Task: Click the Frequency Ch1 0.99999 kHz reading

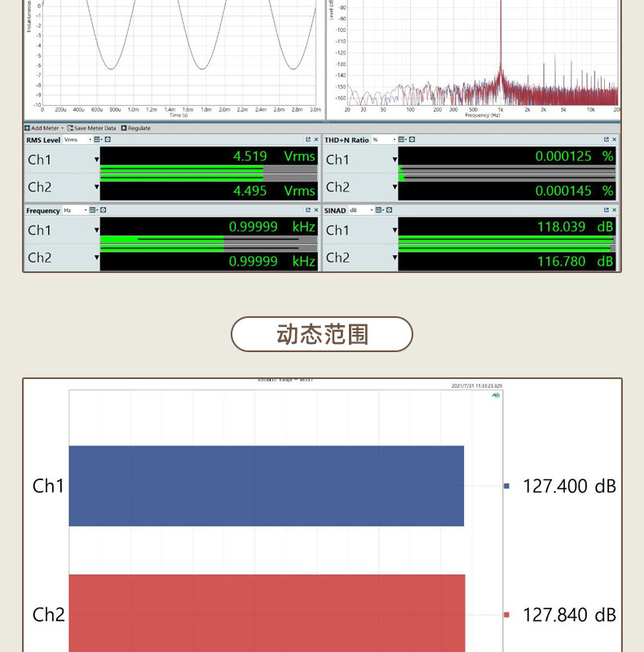Action: click(272, 227)
